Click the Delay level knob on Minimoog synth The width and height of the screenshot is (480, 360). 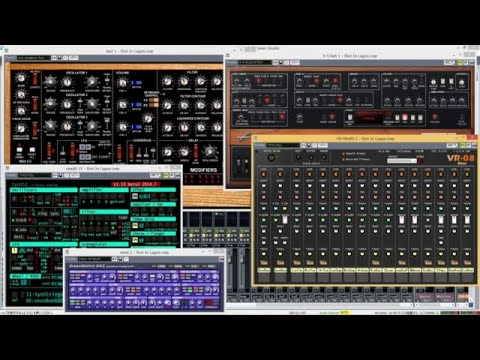click(167, 152)
